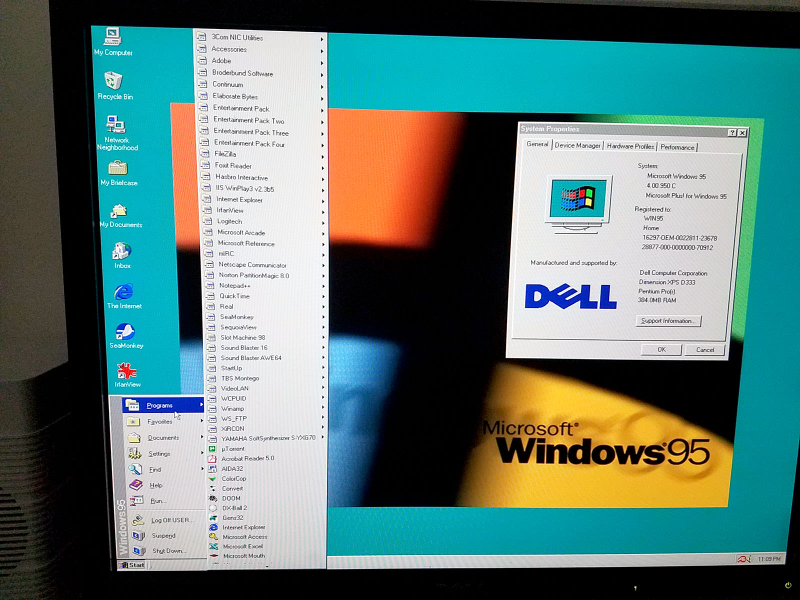The image size is (800, 600).
Task: Expand the YAMAHA SoftSynthesizer S-YXG70 group
Action: (x=265, y=438)
